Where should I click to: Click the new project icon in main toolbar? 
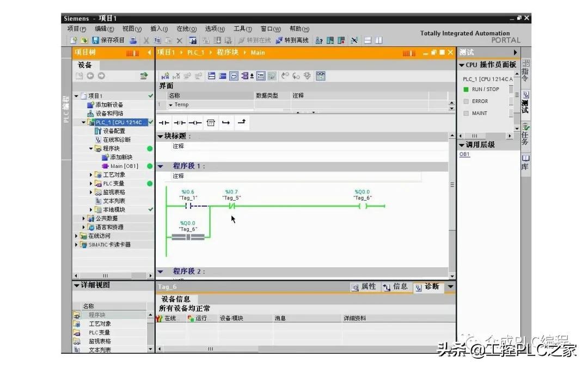(73, 40)
